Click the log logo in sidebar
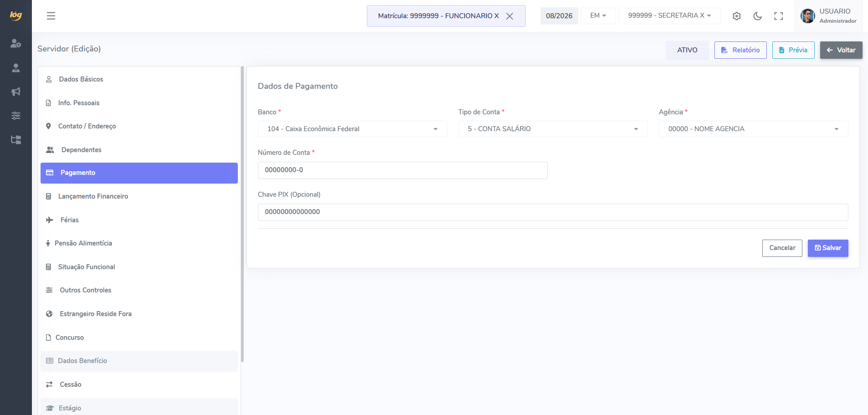The width and height of the screenshot is (868, 415). [16, 15]
